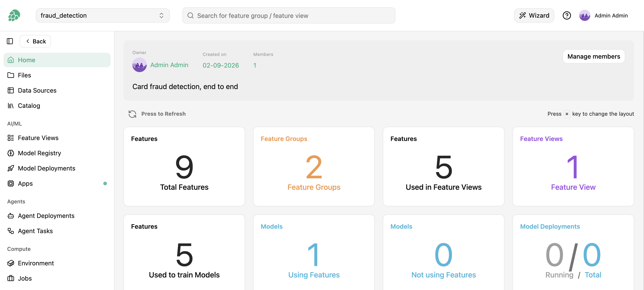Open Data Sources in sidebar
Viewport: 644px width, 290px height.
coord(57,90)
